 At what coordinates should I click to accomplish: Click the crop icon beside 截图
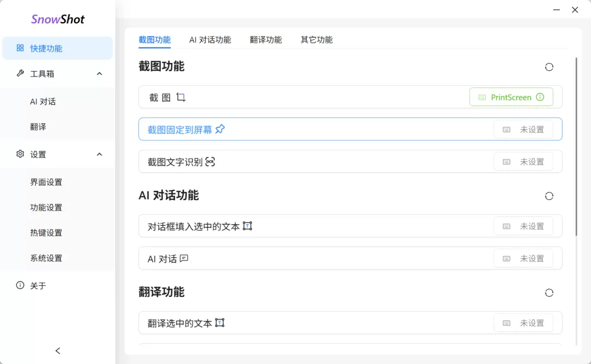(x=181, y=97)
